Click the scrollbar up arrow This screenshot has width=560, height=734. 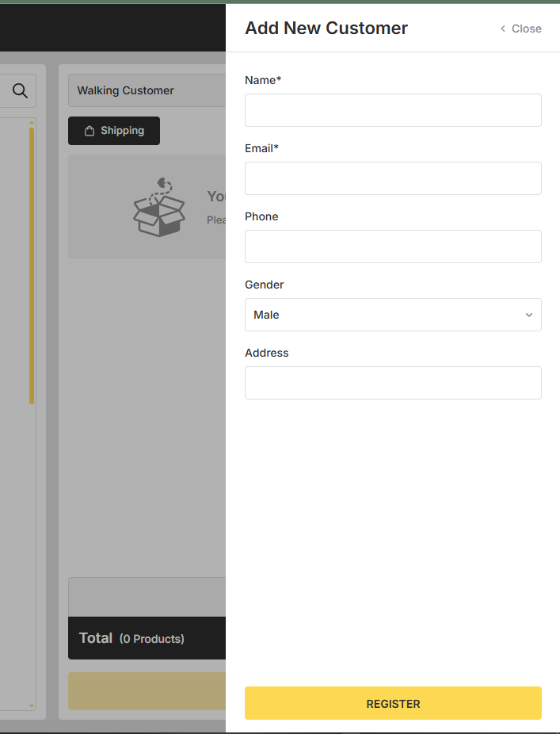(32, 123)
